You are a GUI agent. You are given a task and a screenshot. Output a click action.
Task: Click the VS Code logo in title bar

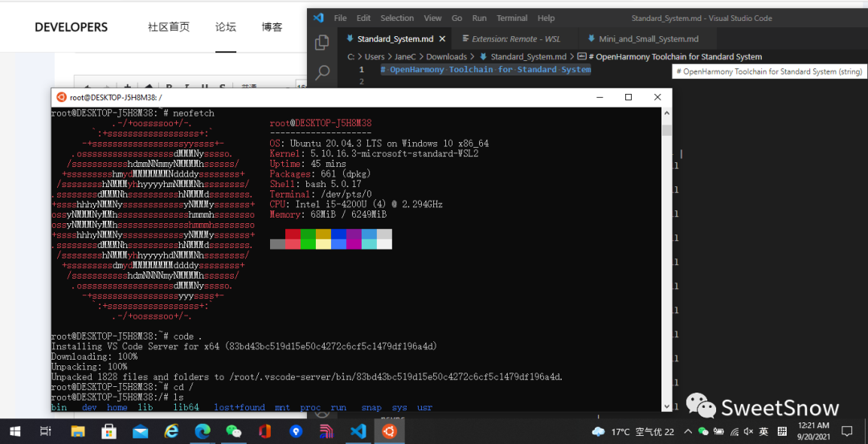click(x=318, y=18)
